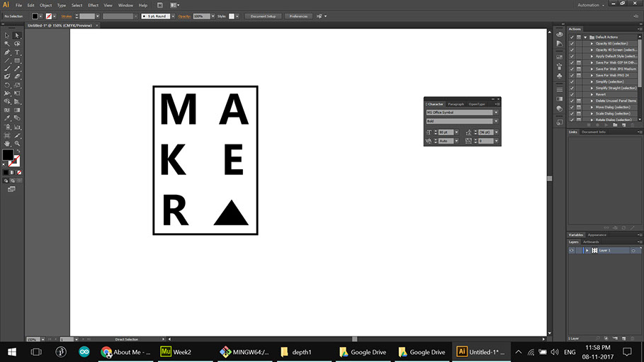644x362 pixels.
Task: Open Chrome About Me taskbar item
Action: [125, 352]
